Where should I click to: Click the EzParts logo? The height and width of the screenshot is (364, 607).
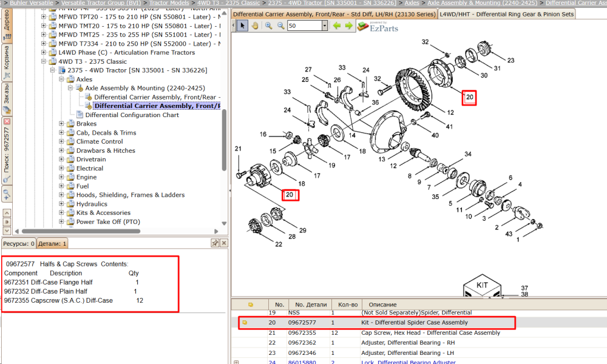[x=378, y=27]
